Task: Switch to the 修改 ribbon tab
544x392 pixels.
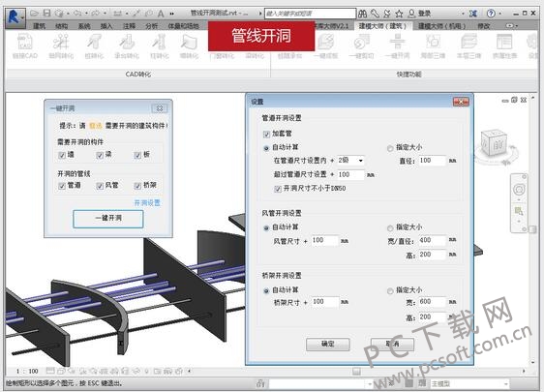Action: (484, 26)
